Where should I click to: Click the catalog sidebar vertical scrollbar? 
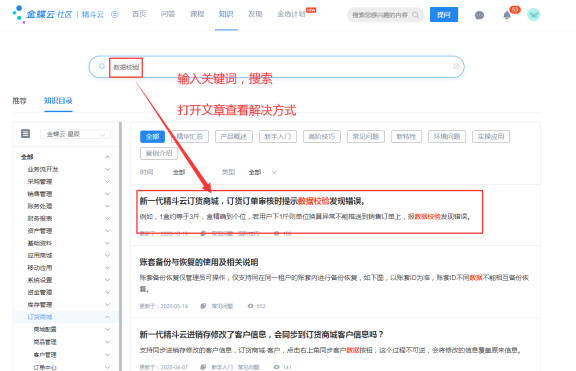coord(120,246)
